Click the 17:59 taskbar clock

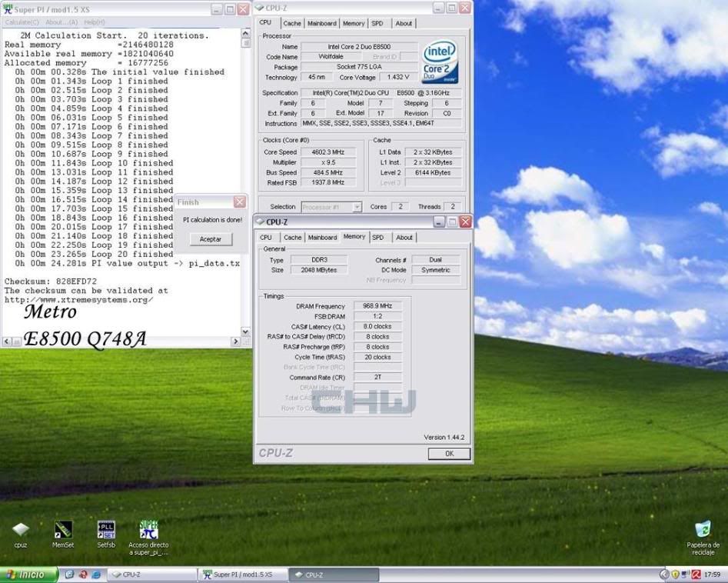pyautogui.click(x=713, y=575)
